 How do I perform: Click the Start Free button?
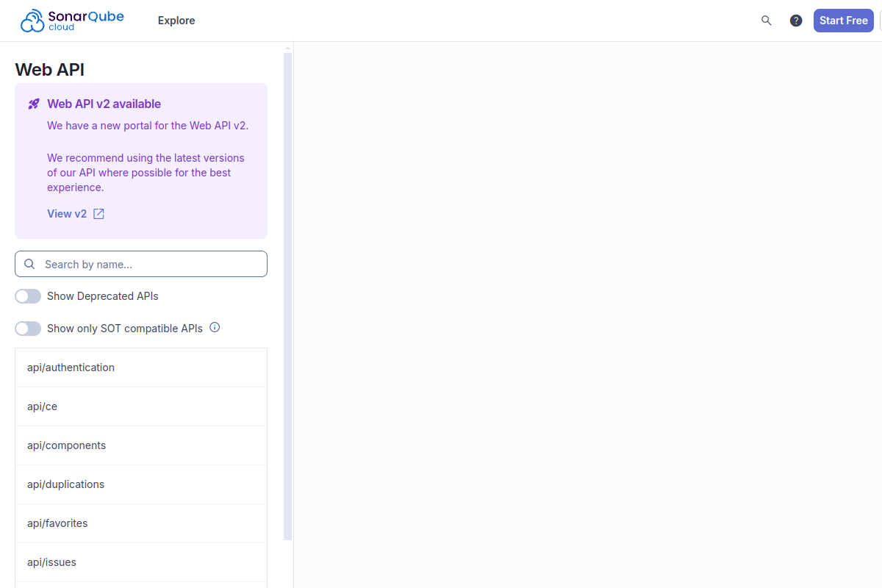point(844,21)
